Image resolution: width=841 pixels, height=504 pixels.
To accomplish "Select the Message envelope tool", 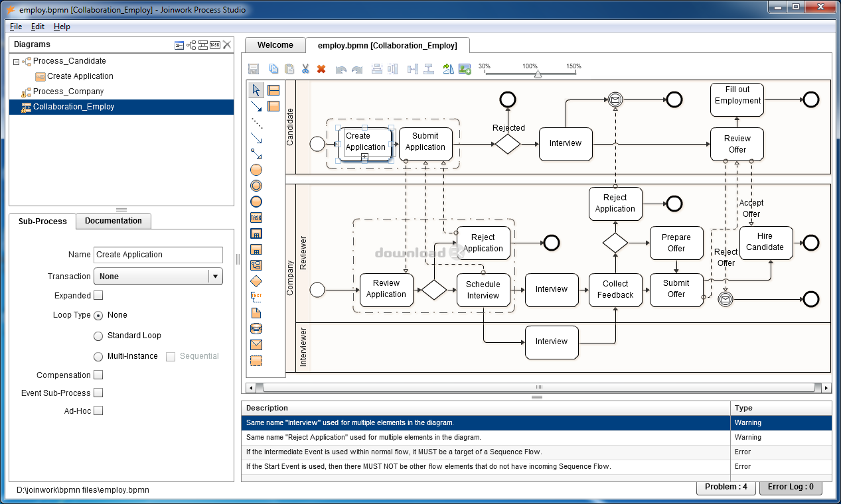I will [x=256, y=345].
